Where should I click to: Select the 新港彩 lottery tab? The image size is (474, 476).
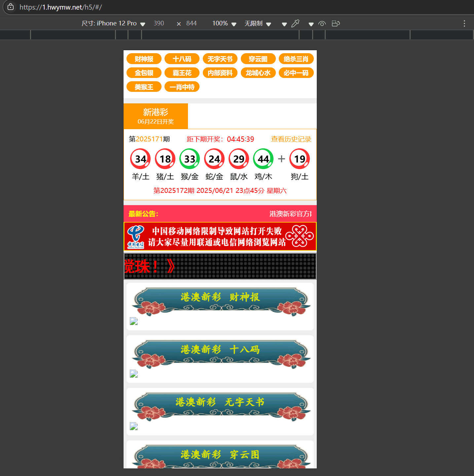tap(156, 116)
